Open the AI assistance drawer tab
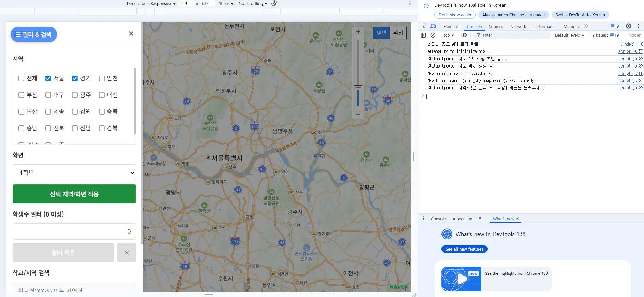This screenshot has height=297, width=644. 467,219
